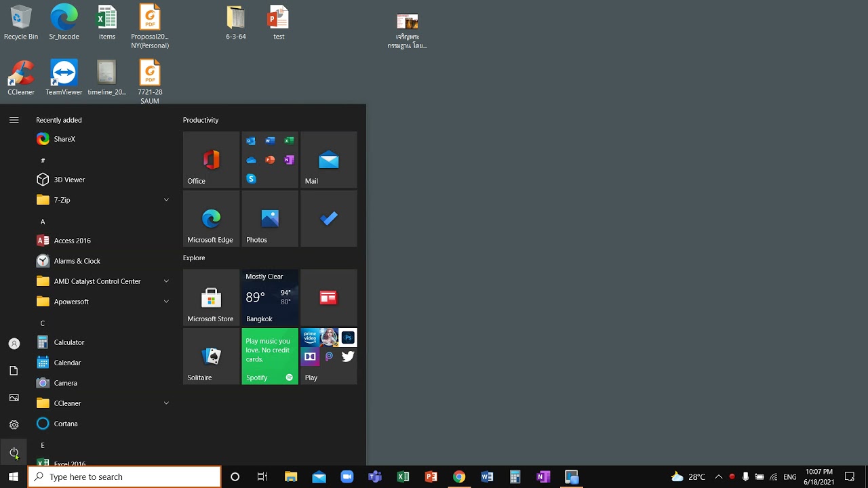Select Recycle Bin on desktop

point(21,22)
